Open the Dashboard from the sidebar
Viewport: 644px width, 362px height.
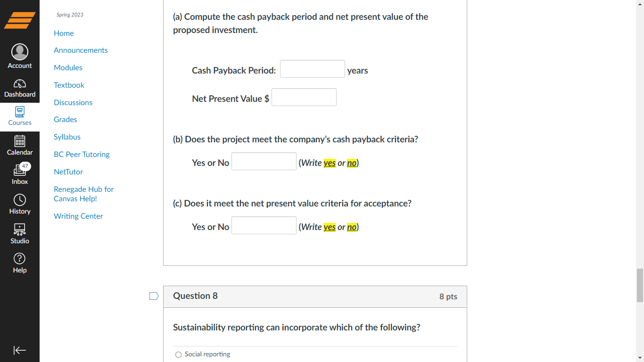pos(19,87)
